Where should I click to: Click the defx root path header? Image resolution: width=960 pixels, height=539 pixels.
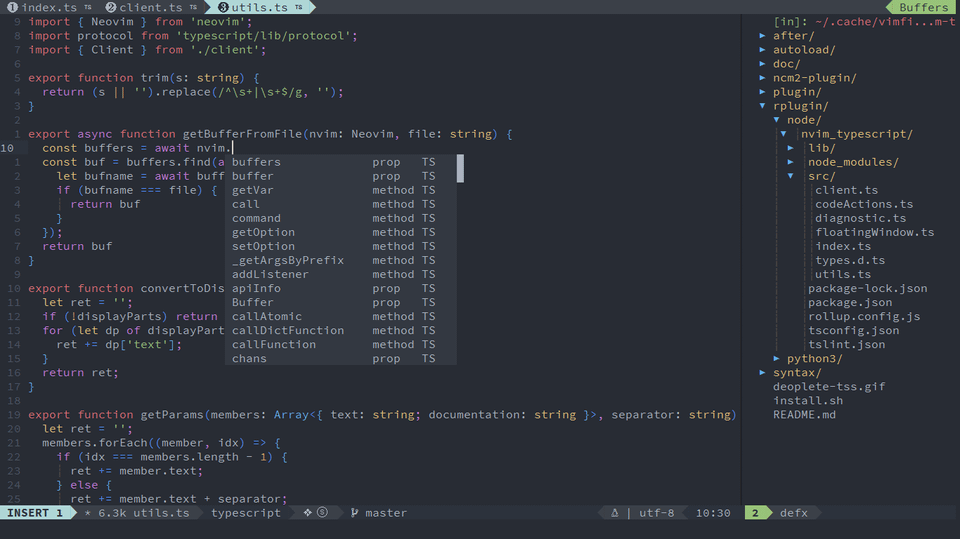coord(864,21)
